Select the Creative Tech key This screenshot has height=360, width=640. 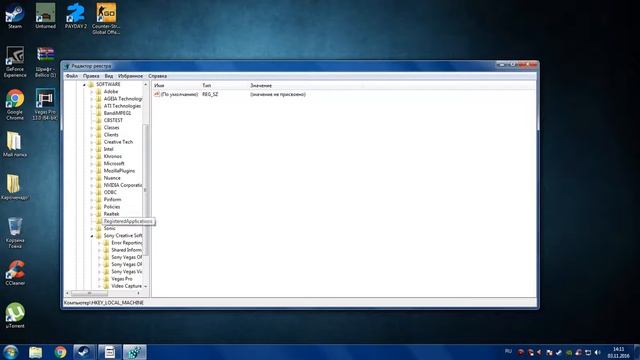point(118,142)
